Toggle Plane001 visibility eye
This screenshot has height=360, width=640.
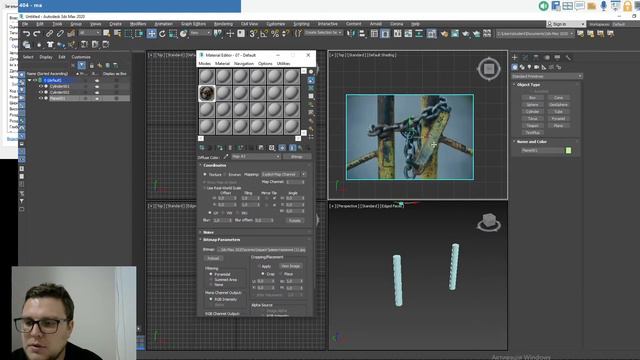pyautogui.click(x=41, y=98)
